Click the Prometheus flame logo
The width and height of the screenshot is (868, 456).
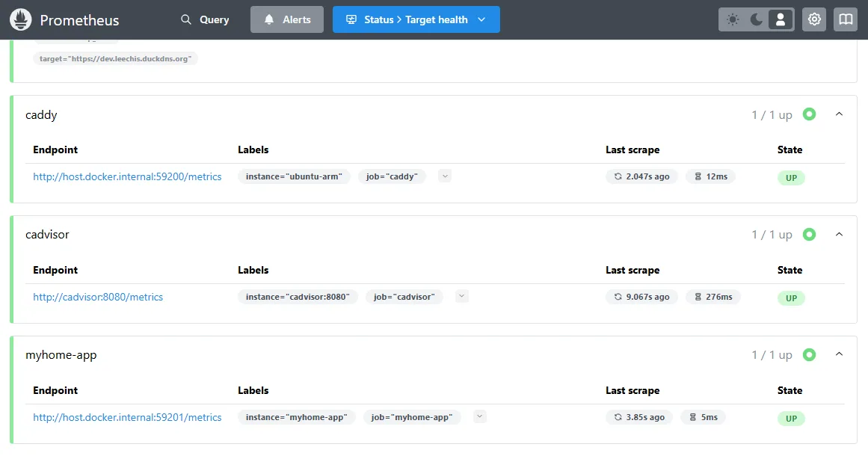coord(20,19)
